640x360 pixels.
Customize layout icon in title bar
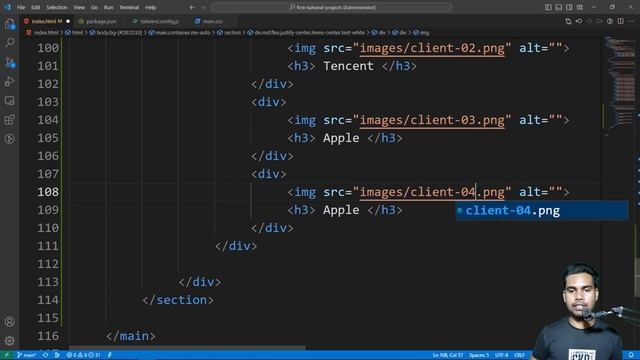click(580, 7)
